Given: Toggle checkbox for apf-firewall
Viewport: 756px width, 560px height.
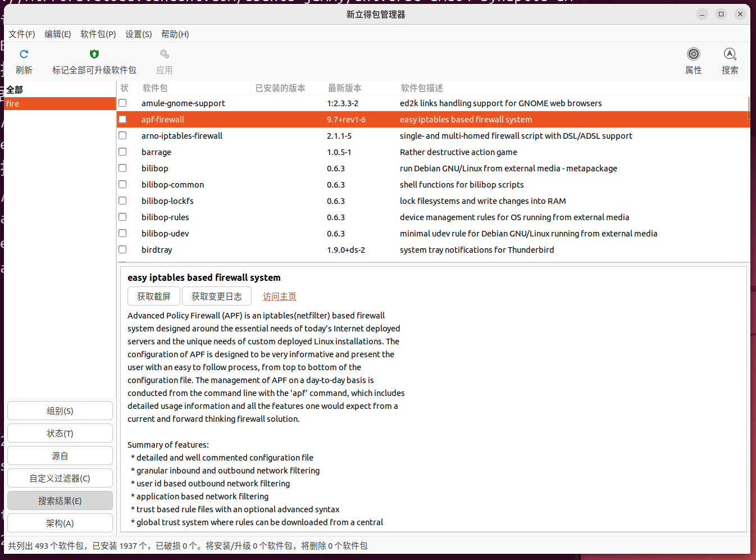Looking at the screenshot, I should pos(122,119).
